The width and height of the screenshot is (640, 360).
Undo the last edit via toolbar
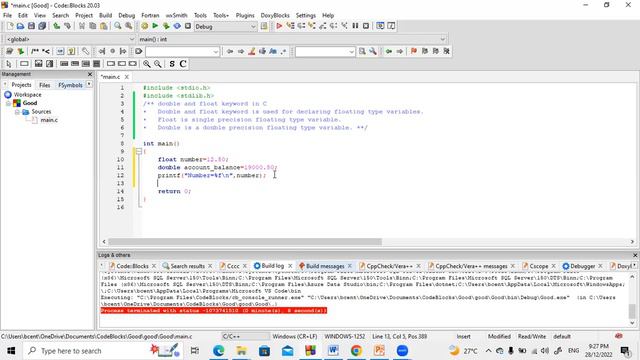click(56, 26)
